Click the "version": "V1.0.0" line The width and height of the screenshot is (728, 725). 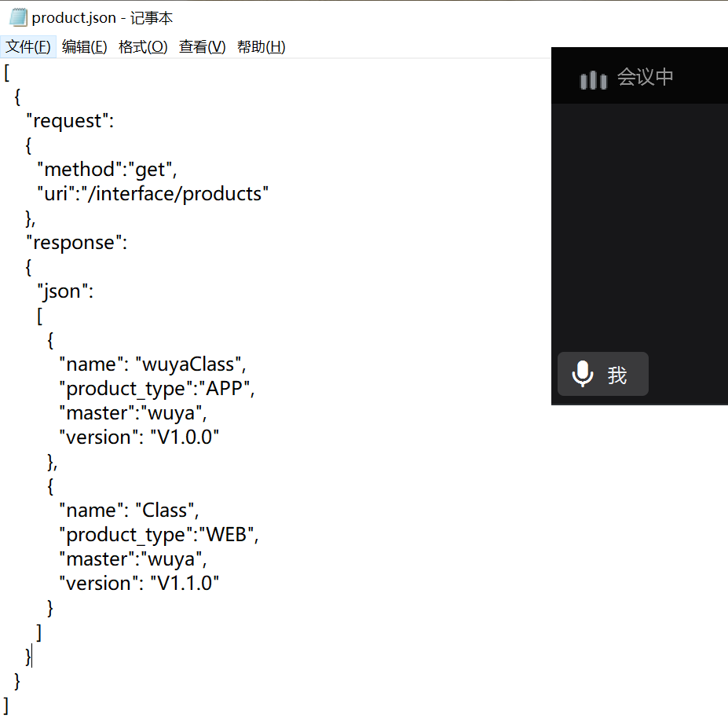139,437
